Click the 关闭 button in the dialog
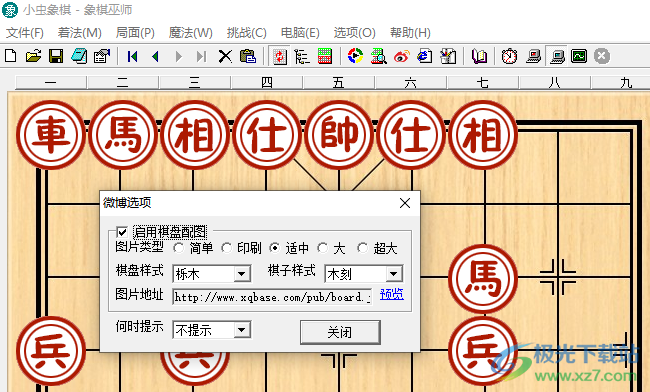Viewport: 650px width, 392px height. click(x=340, y=332)
